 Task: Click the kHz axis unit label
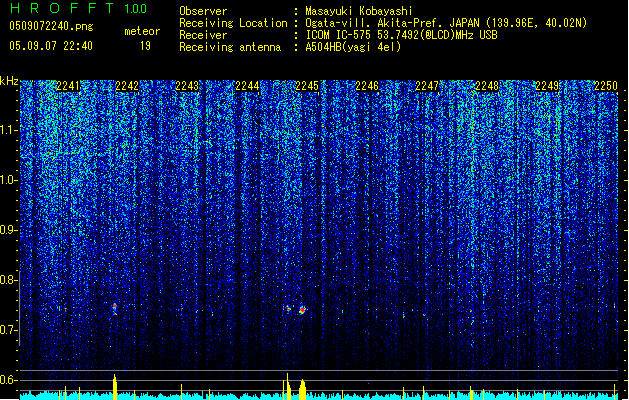9,81
